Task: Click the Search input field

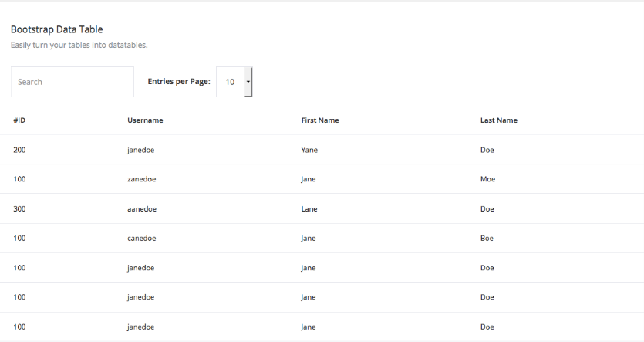Action: point(72,82)
